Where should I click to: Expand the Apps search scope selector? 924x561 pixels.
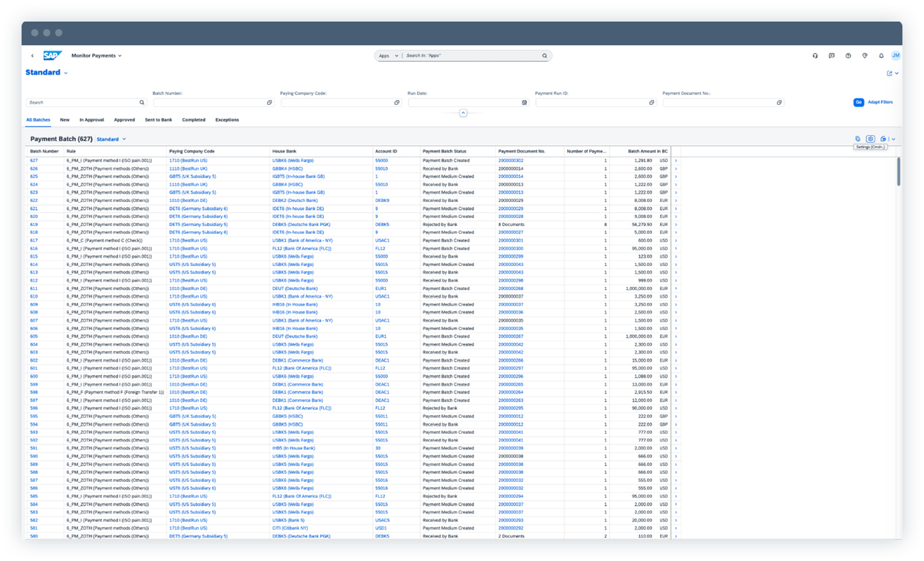click(x=395, y=55)
